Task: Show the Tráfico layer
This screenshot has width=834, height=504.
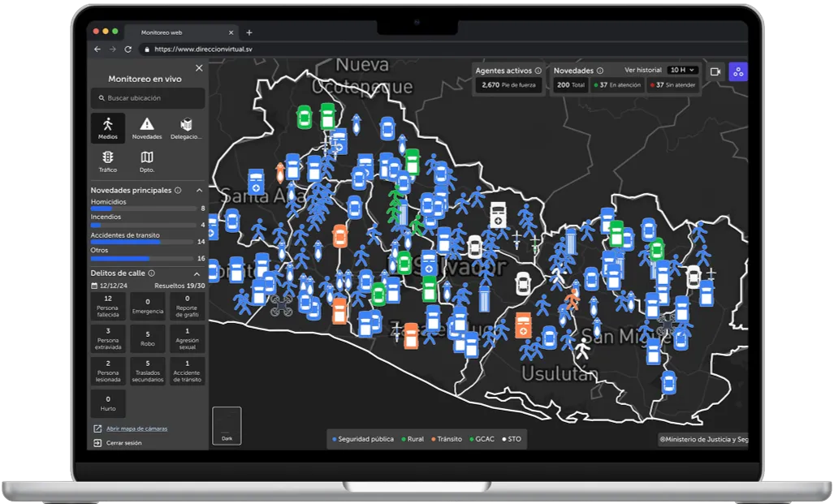Action: pyautogui.click(x=108, y=161)
